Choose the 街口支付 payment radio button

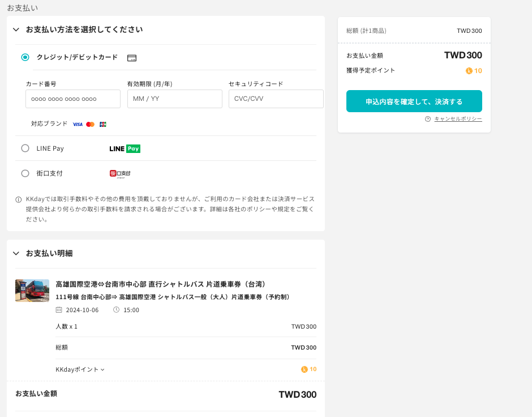coord(25,173)
